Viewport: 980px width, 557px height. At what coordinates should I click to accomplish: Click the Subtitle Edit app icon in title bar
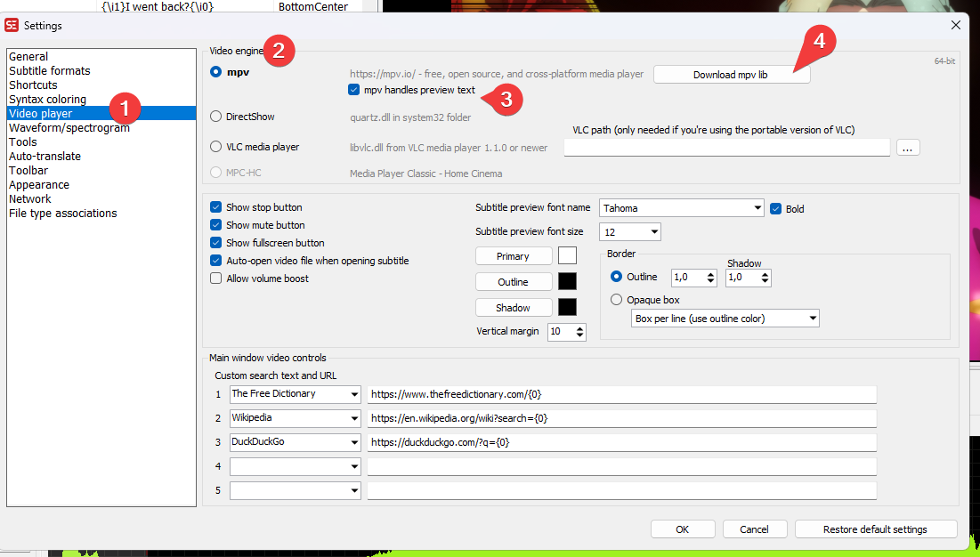coord(12,26)
